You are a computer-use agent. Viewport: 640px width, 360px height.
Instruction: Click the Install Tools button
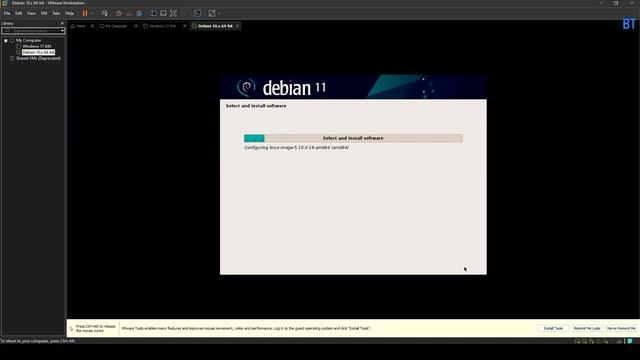click(553, 328)
